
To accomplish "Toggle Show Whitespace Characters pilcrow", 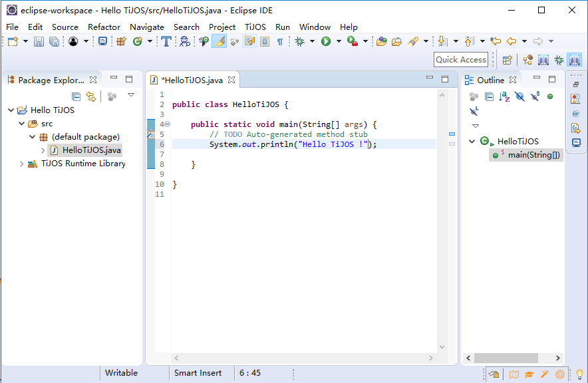I will pyautogui.click(x=280, y=42).
